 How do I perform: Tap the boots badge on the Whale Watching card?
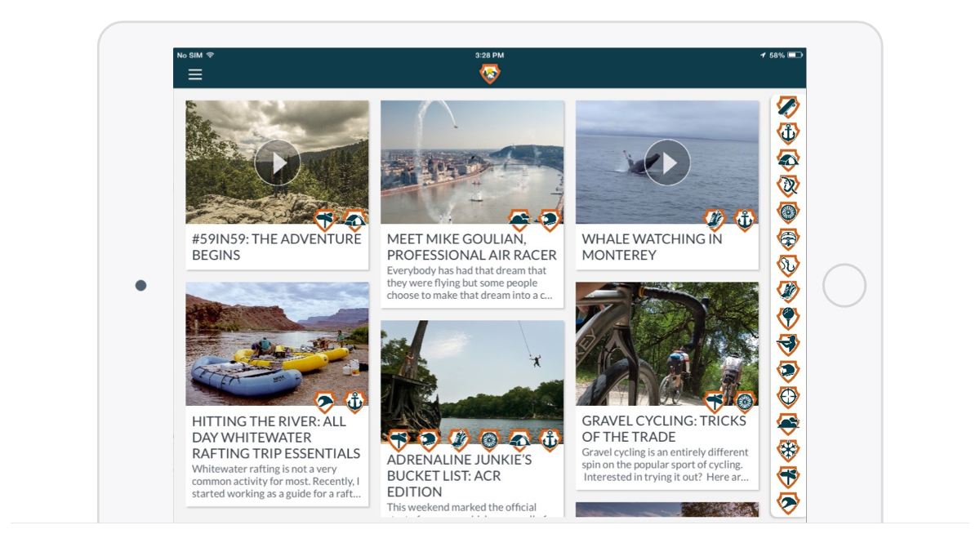[715, 220]
